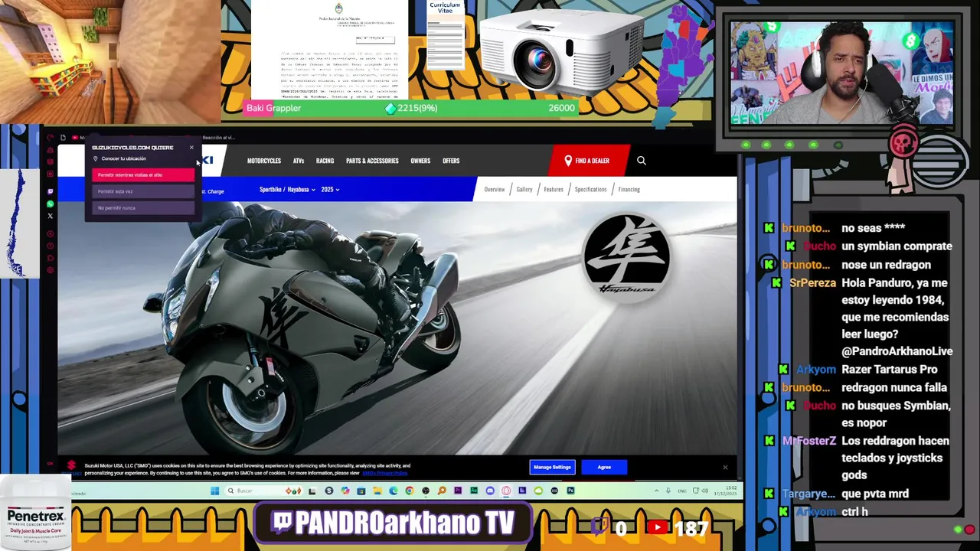Expand the 2025 model year dropdown
Image resolution: width=980 pixels, height=551 pixels.
point(330,190)
